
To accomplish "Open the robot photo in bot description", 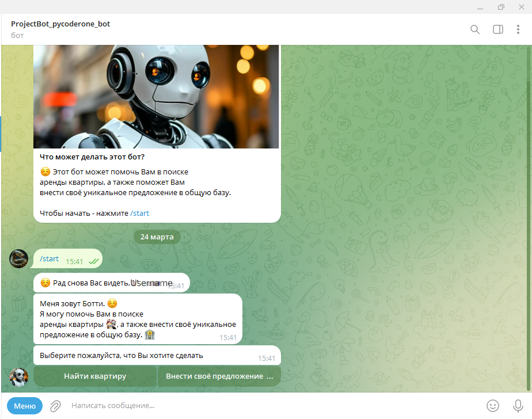I will coord(156,97).
